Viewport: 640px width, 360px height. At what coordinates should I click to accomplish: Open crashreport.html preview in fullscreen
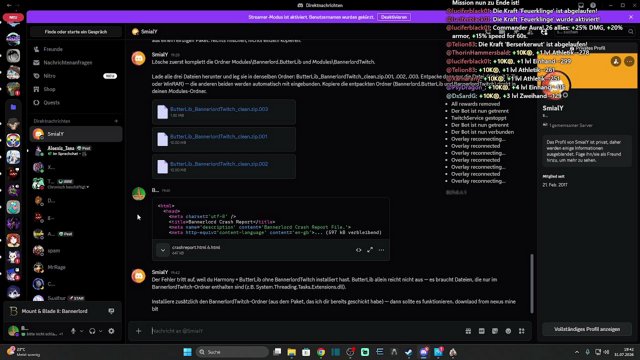[370, 250]
